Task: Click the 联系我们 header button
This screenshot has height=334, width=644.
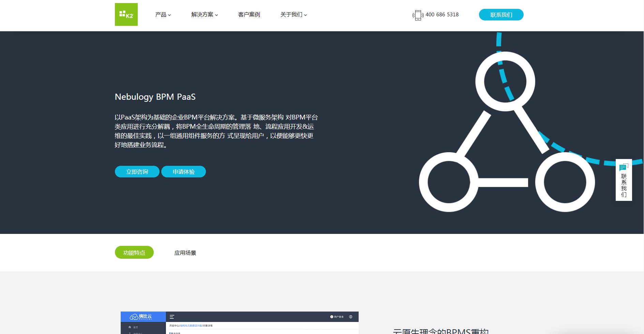Action: pyautogui.click(x=501, y=15)
